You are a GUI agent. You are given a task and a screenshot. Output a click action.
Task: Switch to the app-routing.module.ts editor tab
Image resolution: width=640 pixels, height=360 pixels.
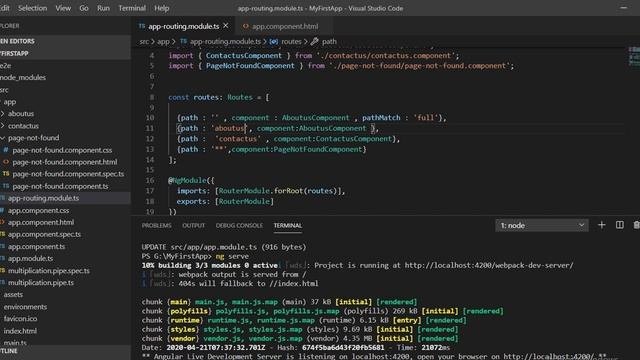tap(184, 26)
